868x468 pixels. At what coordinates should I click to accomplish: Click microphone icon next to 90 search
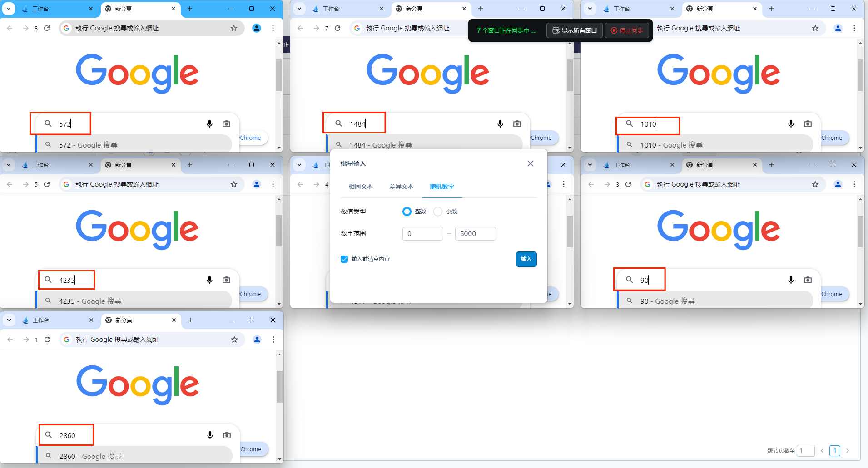[791, 280]
